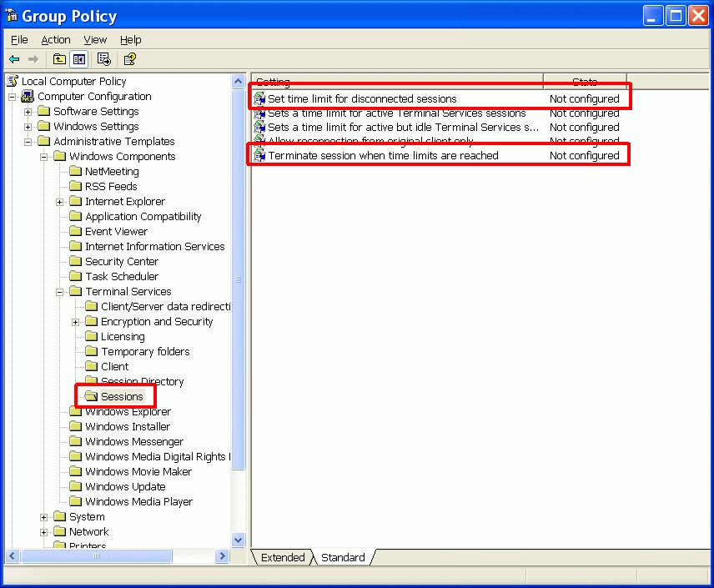Select Internet Information Services in the tree

pyautogui.click(x=155, y=246)
